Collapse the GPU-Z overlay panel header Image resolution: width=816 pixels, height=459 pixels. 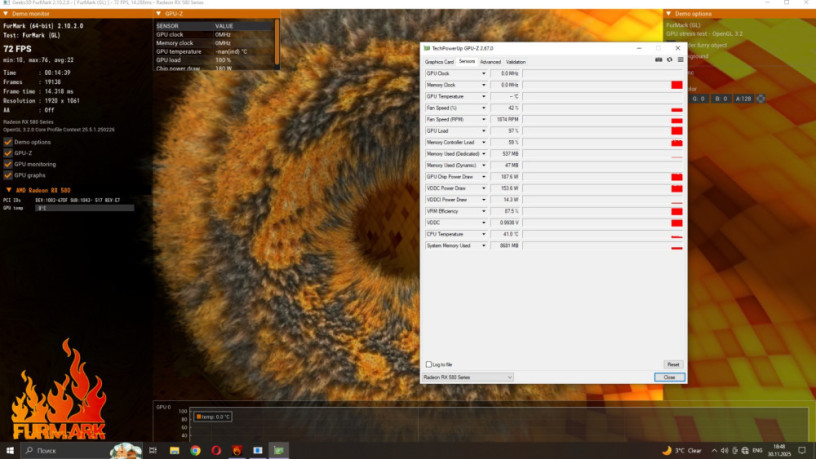click(x=159, y=14)
